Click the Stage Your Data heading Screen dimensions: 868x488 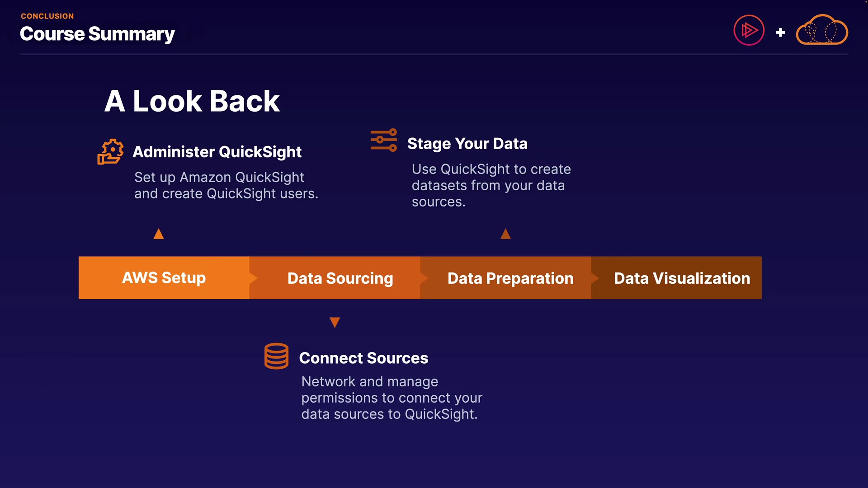pos(467,144)
